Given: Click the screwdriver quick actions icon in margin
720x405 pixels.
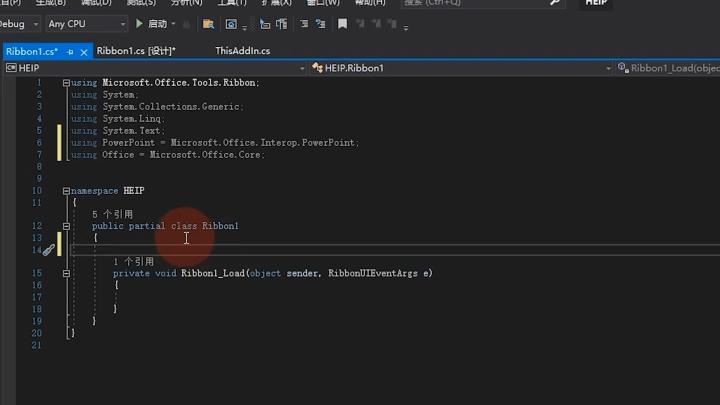Looking at the screenshot, I should tap(48, 250).
